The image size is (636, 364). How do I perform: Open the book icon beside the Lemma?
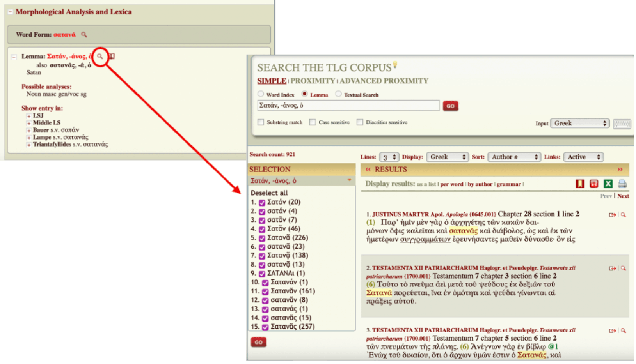112,57
